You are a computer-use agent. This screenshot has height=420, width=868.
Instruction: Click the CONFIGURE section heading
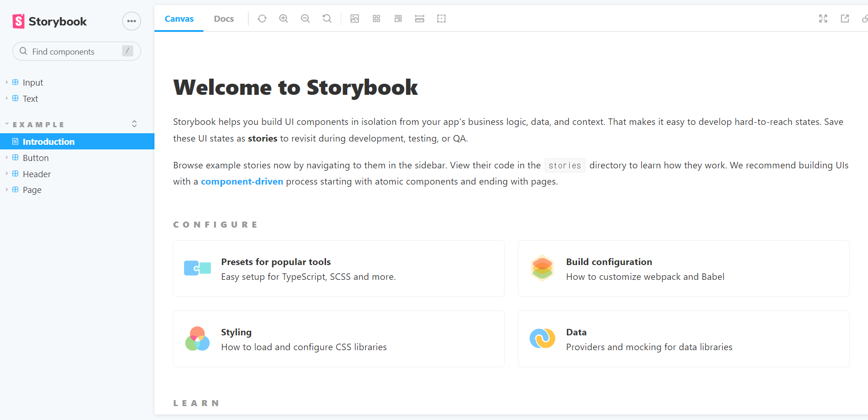215,224
